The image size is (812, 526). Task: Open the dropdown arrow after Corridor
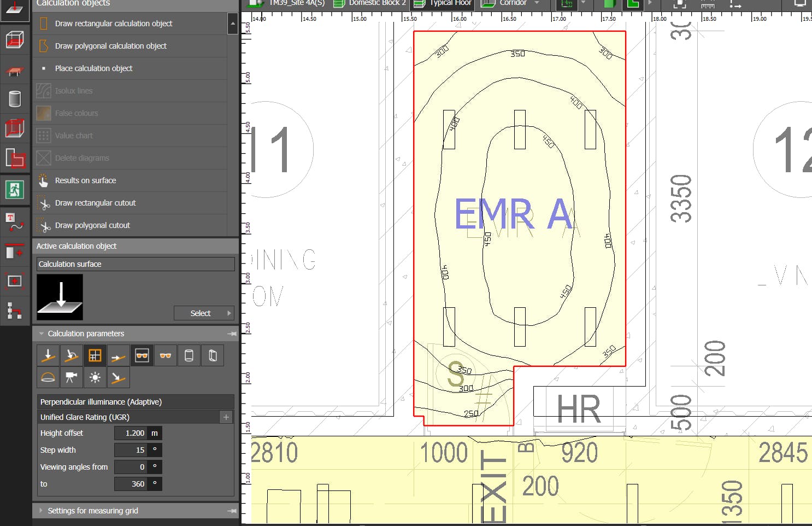point(537,3)
